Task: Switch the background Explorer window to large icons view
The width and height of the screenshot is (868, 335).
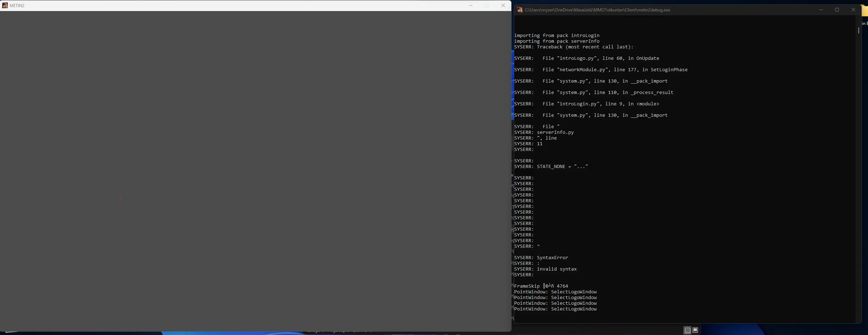Action: 695,330
